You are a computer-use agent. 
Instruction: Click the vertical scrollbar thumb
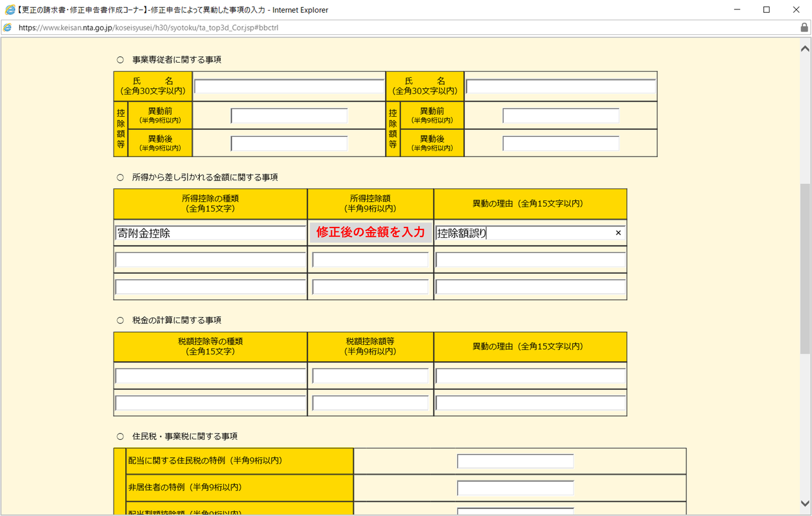pyautogui.click(x=805, y=269)
